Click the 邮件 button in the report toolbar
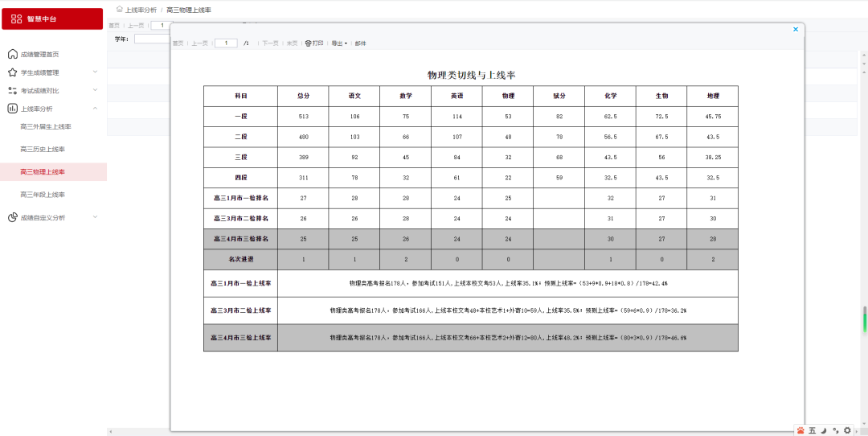Screen dimensions: 868x436 pos(360,43)
